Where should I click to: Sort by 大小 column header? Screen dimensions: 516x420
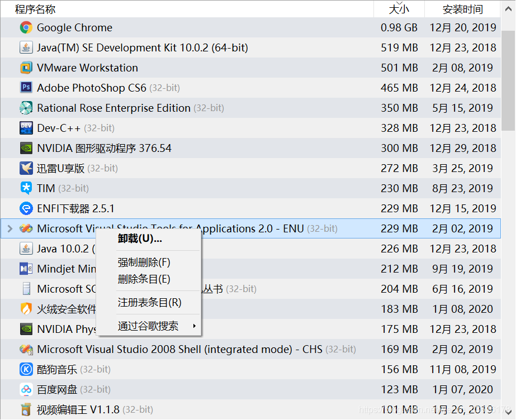399,9
